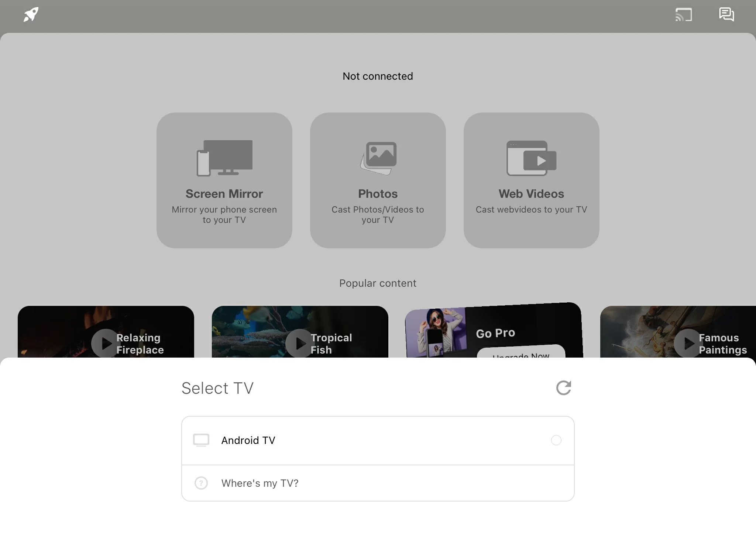Play the Tropical Fish video
756x548 pixels.
[x=300, y=343]
